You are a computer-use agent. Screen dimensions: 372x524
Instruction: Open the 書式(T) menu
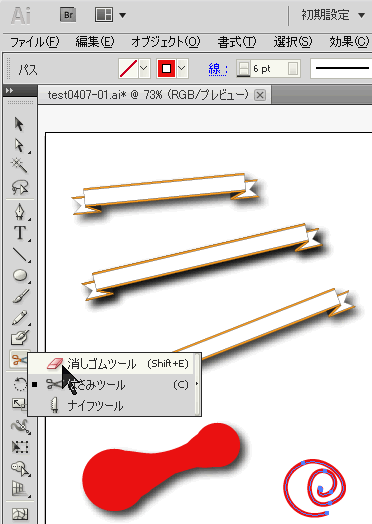237,42
